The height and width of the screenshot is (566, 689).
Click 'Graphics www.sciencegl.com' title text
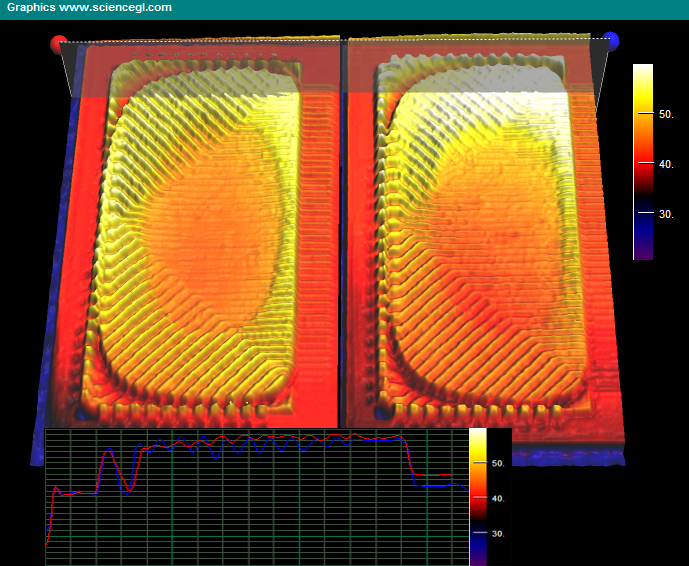[89, 7]
